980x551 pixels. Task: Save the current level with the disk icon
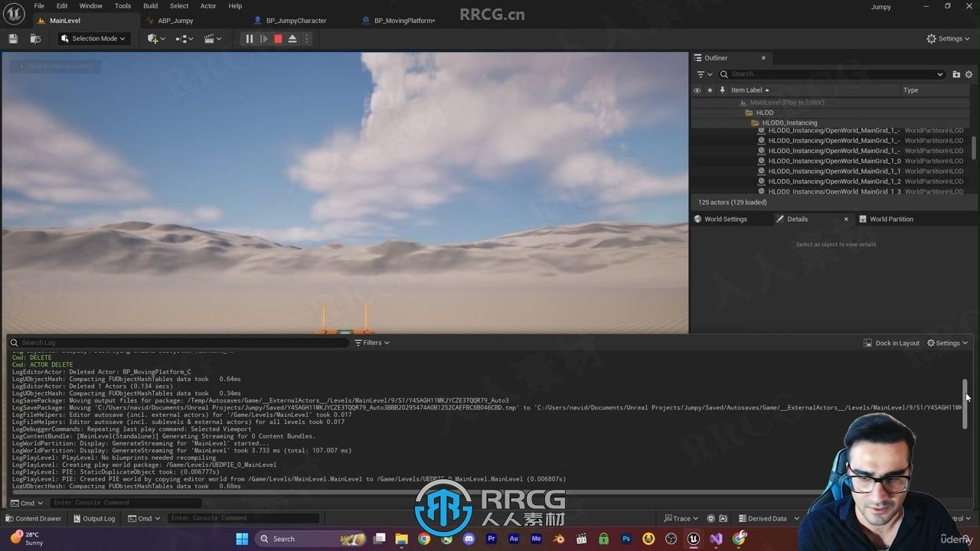pos(13,39)
